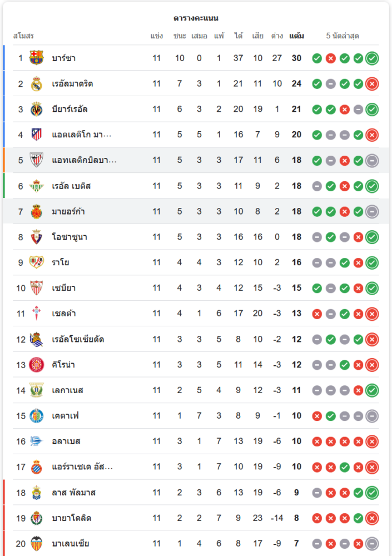
Task: Click Mallorca's latest match draw indicator
Action: tap(372, 211)
